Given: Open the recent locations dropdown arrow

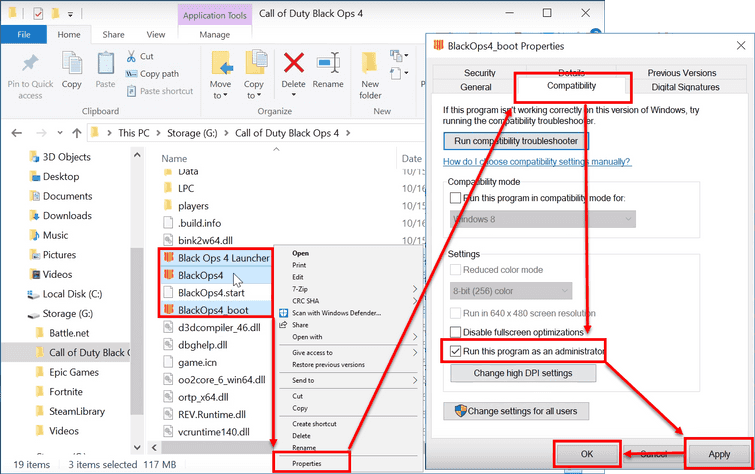Looking at the screenshot, I should (60, 133).
